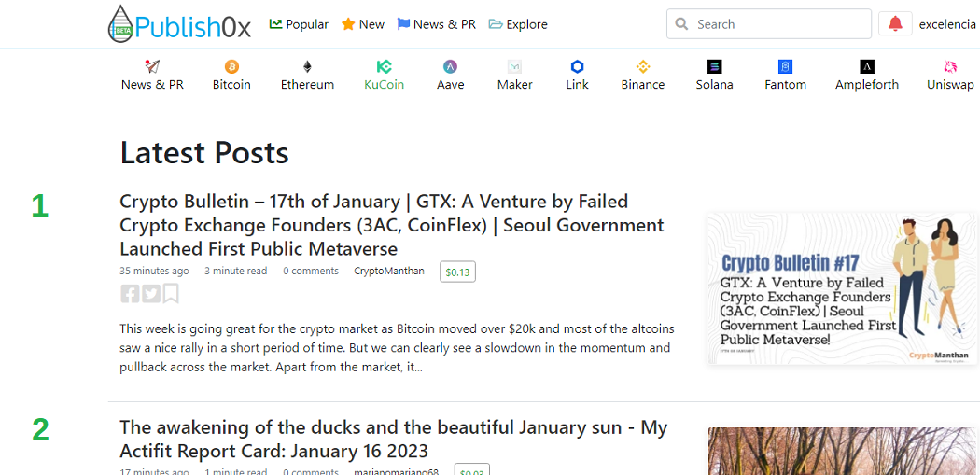Open the Solana category label
This screenshot has width=980, height=475.
(714, 84)
